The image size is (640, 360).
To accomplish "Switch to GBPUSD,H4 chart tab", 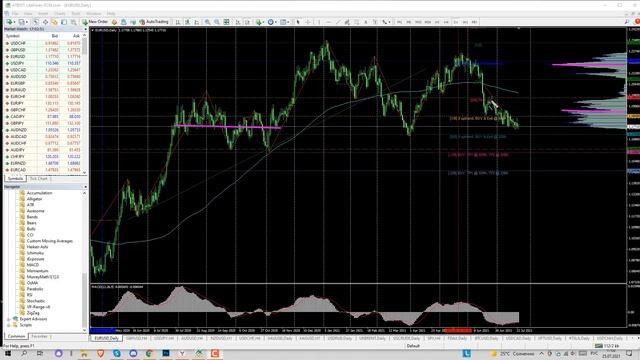I will [x=137, y=338].
